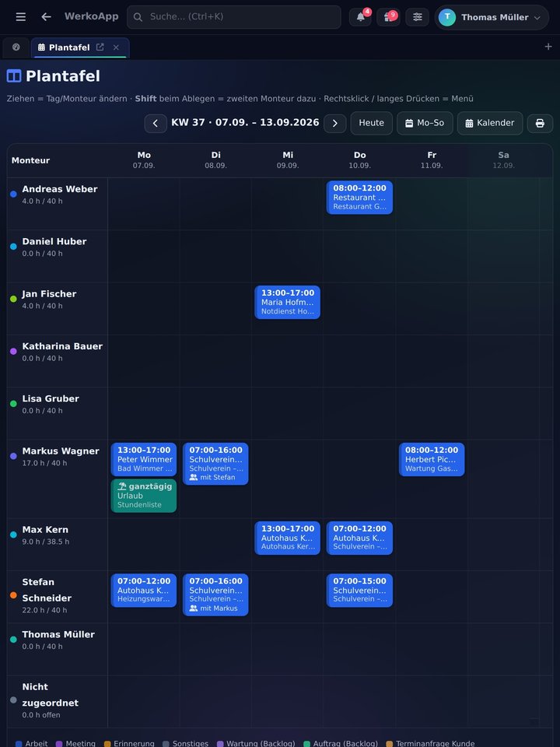Go back with the arrow icon
The width and height of the screenshot is (560, 747).
click(46, 17)
